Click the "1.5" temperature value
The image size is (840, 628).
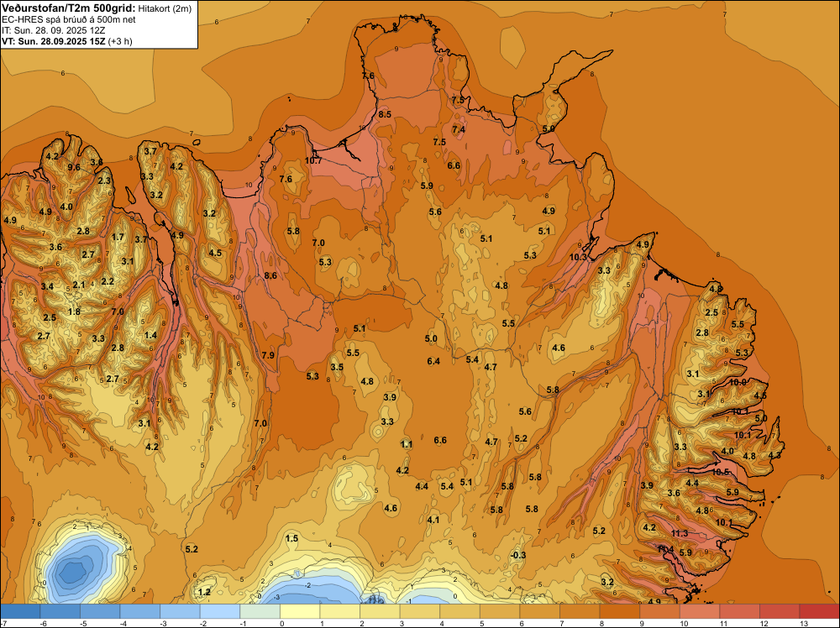click(x=291, y=539)
